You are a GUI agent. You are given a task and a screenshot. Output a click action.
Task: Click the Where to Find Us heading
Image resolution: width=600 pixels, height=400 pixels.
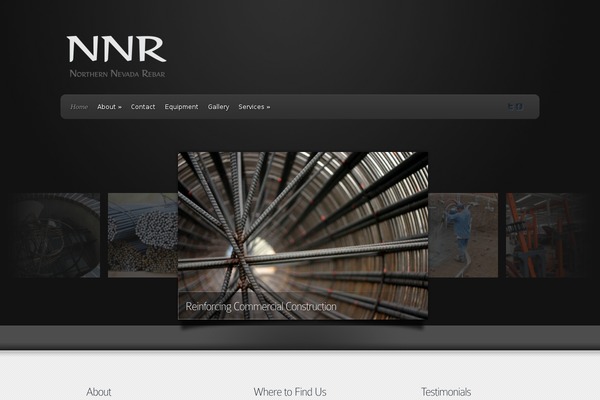[290, 392]
